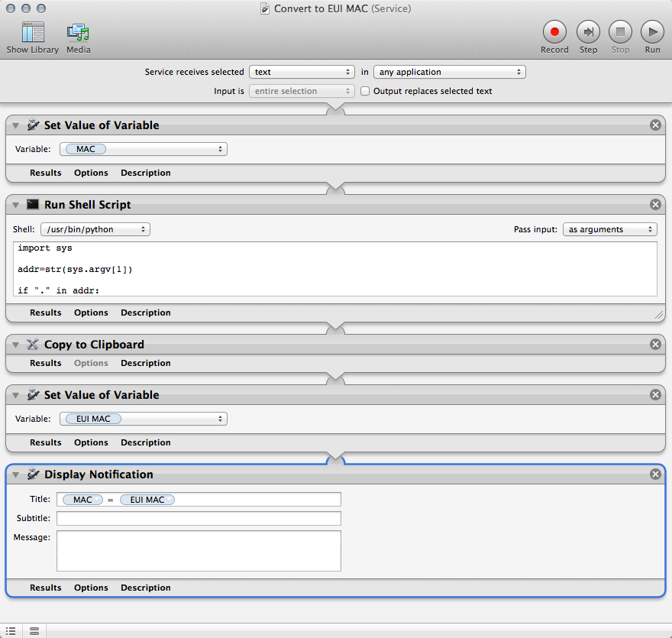The height and width of the screenshot is (638, 672).
Task: Show Results of Display Notification
Action: (x=45, y=588)
